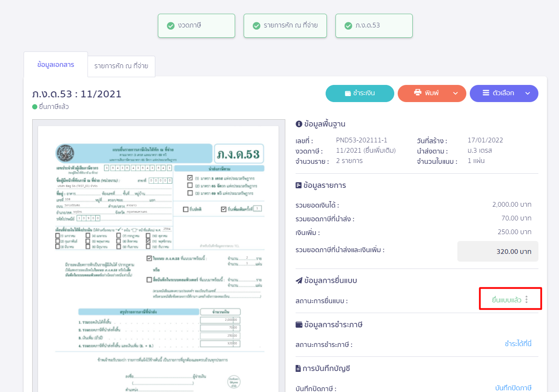Click the green ยื่นแบบแล้ว status text
Viewport: 559px width, 392px height.
pos(506,300)
